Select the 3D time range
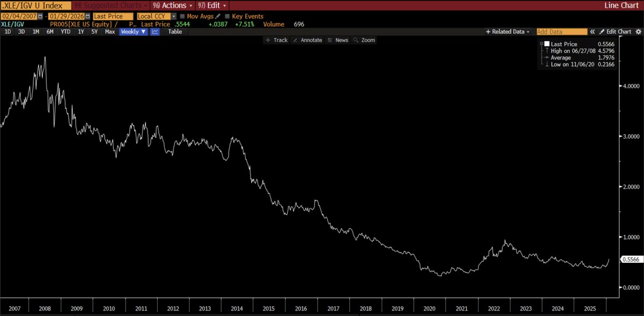Screen dimensions: 644x316 coord(21,32)
